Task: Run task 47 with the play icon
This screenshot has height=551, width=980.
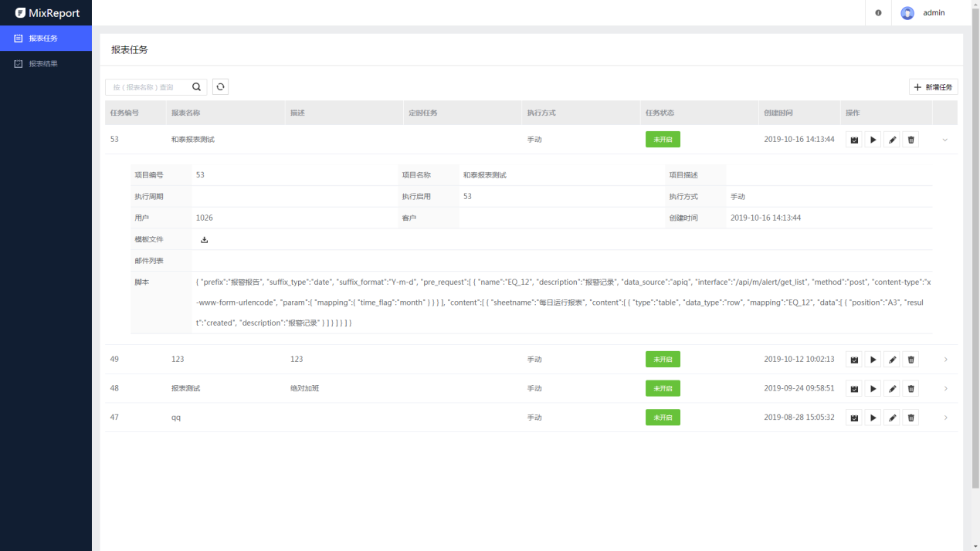Action: tap(873, 417)
